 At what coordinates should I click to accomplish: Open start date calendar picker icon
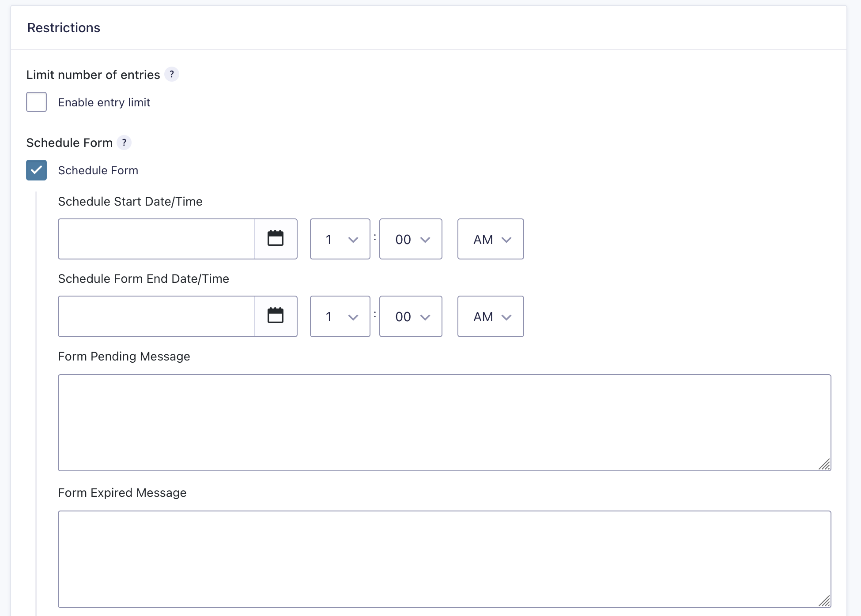(x=276, y=239)
